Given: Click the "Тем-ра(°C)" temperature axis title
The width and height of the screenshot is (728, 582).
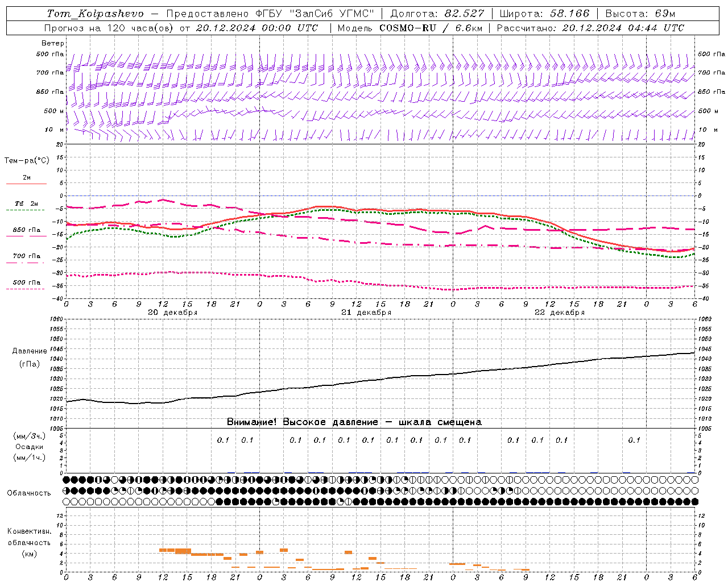Looking at the screenshot, I should point(27,161).
